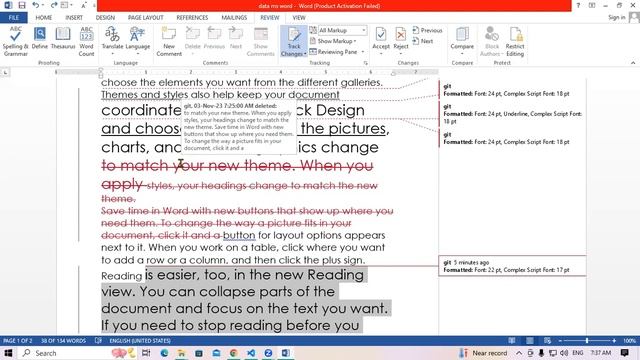Open Task View on taskbar

146,353
